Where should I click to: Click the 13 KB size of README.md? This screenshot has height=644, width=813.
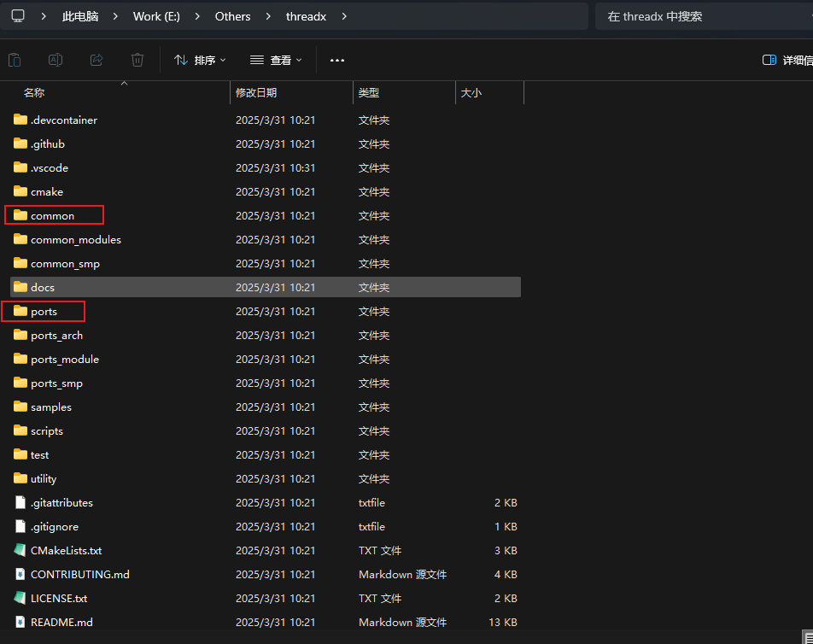coord(503,623)
